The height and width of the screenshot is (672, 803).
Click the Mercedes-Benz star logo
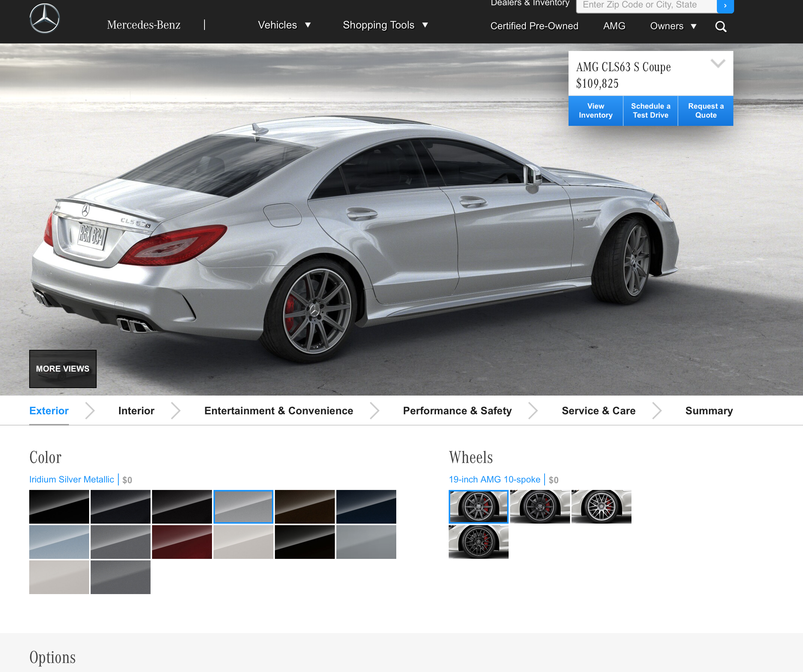point(45,18)
